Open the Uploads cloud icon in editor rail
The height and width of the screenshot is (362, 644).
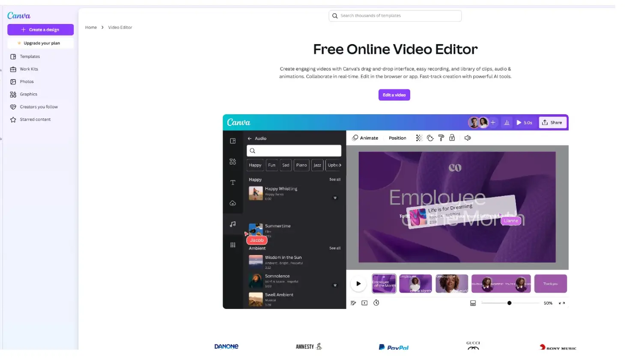click(233, 203)
